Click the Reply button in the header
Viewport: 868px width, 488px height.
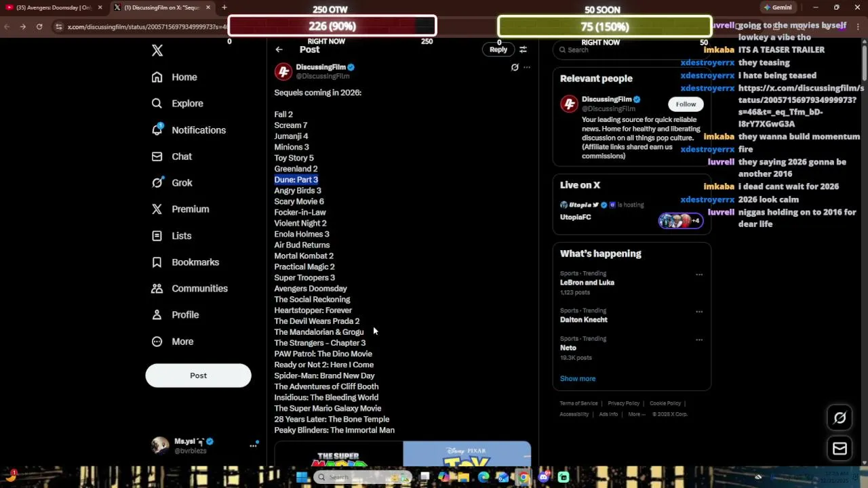point(498,49)
